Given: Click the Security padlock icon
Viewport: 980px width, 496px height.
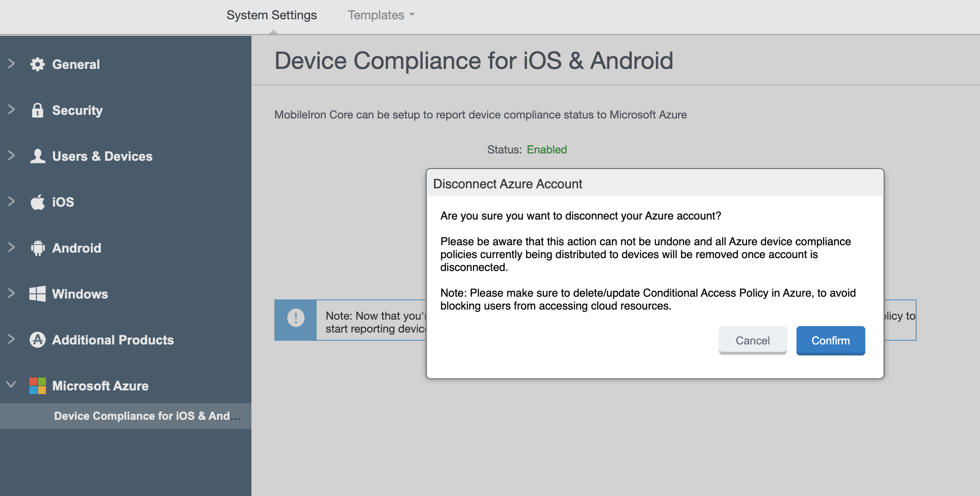Looking at the screenshot, I should (x=38, y=110).
